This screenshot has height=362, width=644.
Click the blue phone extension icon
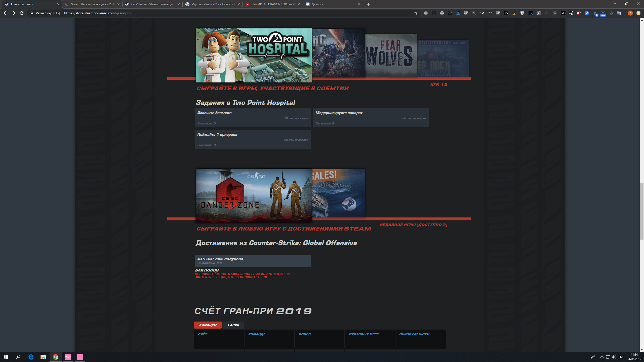587,13
